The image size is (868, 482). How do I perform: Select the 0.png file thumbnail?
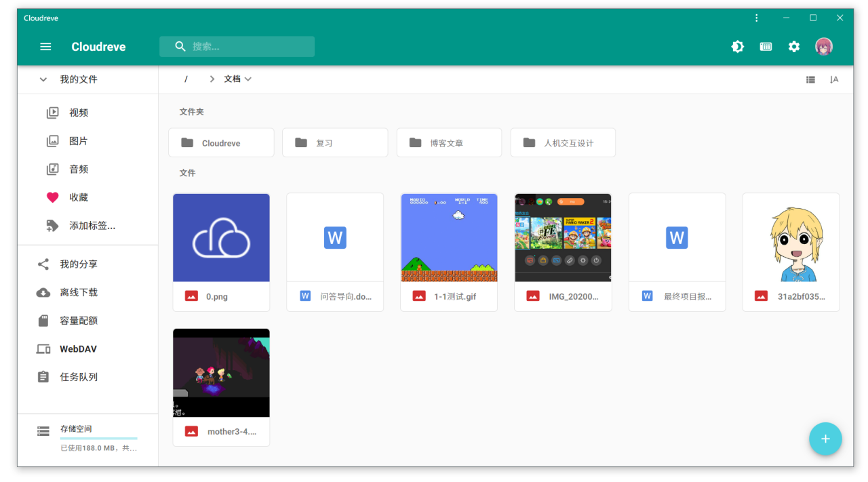coord(221,237)
